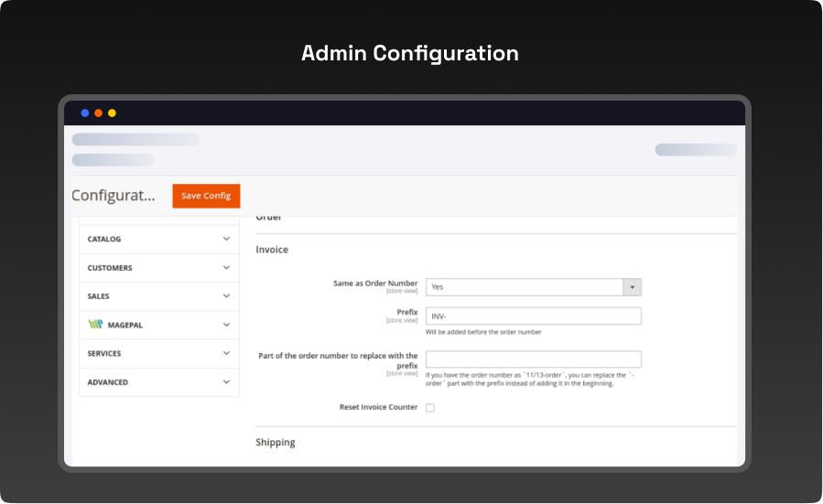The height and width of the screenshot is (504, 823).
Task: Click the Save Config button
Action: (206, 196)
